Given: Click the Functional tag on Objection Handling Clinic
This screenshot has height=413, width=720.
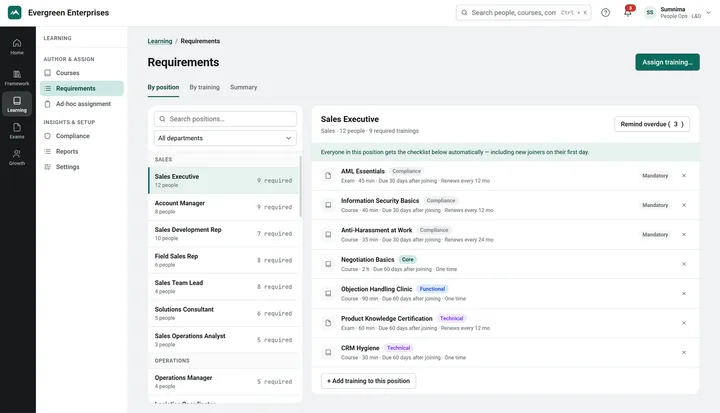Looking at the screenshot, I should 432,289.
